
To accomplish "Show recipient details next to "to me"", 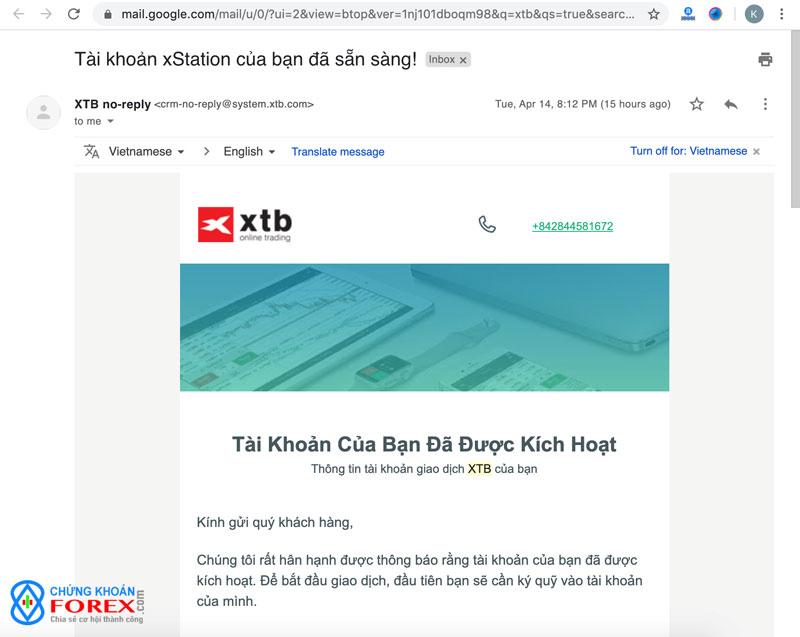I will click(110, 121).
